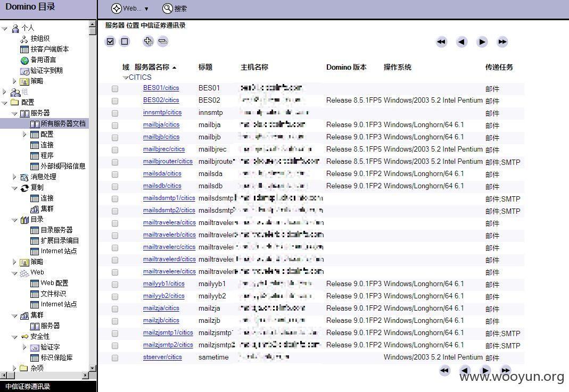Tick checkbox for stserver/citics row
The height and width of the screenshot is (392, 569).
pos(115,358)
